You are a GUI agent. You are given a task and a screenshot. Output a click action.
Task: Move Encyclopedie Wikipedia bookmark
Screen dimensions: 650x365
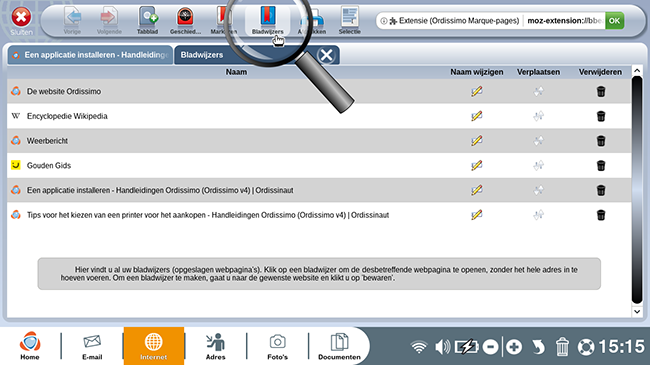(x=538, y=116)
